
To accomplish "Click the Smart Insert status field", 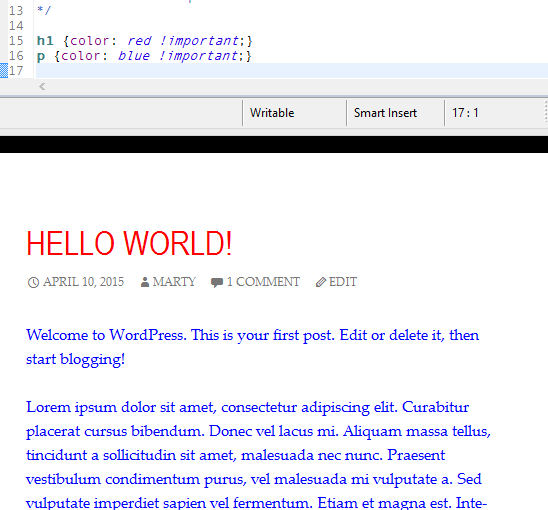I will click(x=395, y=113).
